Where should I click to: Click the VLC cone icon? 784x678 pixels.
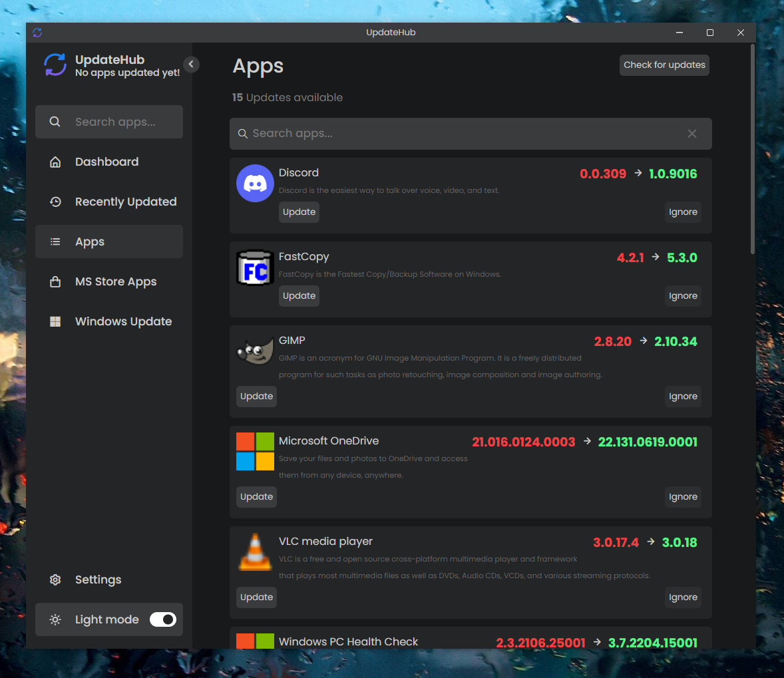255,552
